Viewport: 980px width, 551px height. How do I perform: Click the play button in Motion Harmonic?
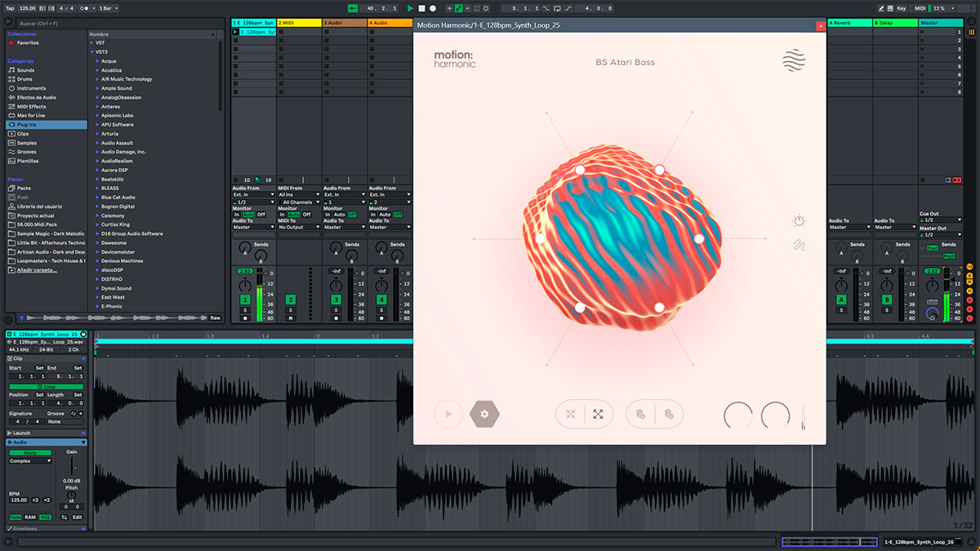pos(448,414)
